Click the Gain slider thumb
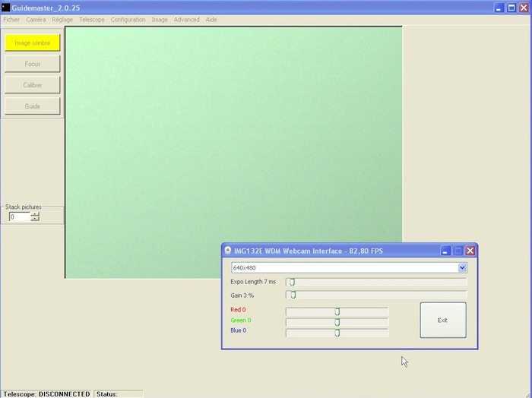The image size is (532, 398). [293, 295]
